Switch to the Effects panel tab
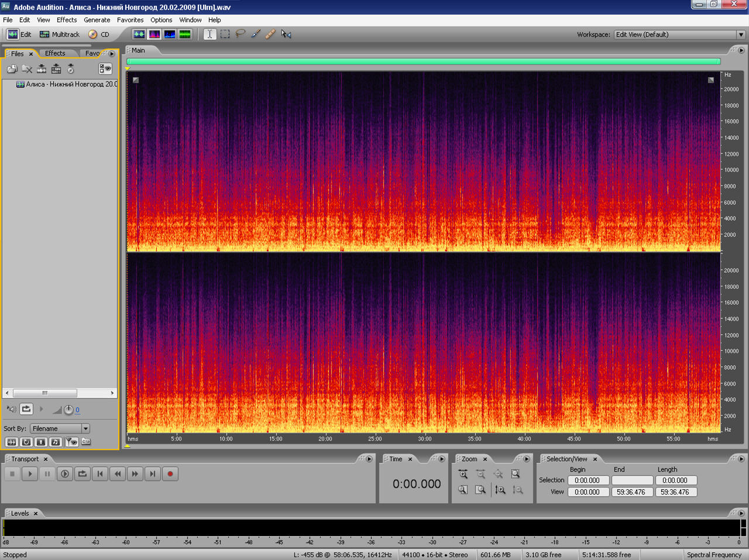Viewport: 749px width, 560px height. 55,53
